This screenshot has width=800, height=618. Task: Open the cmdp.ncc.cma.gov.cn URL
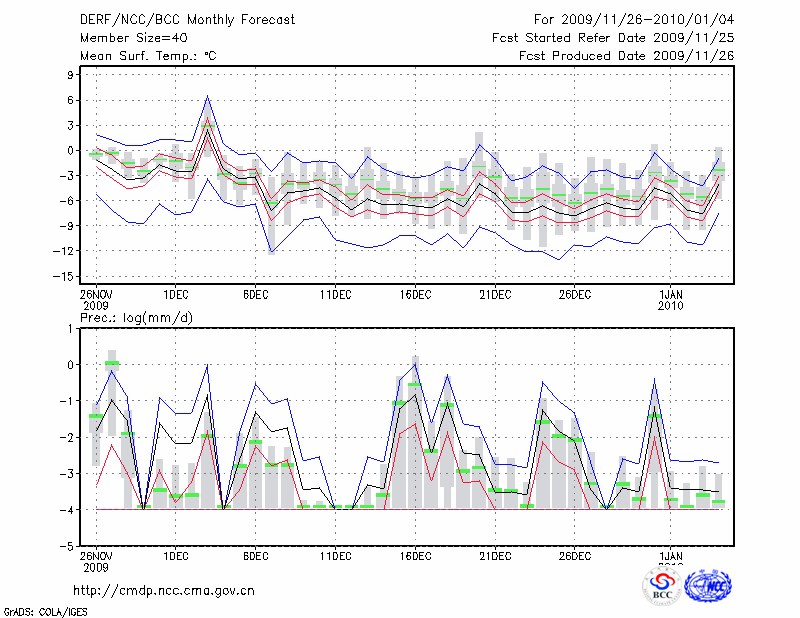pos(164,590)
